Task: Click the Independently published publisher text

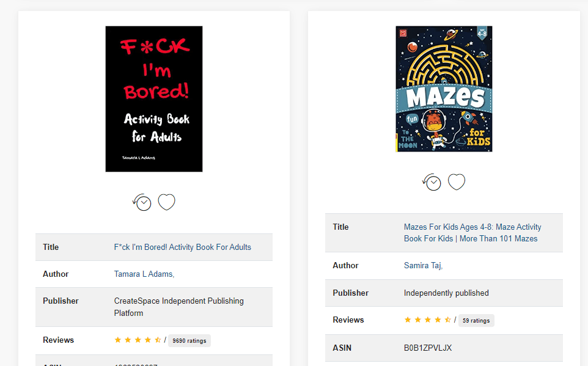Action: coord(446,293)
